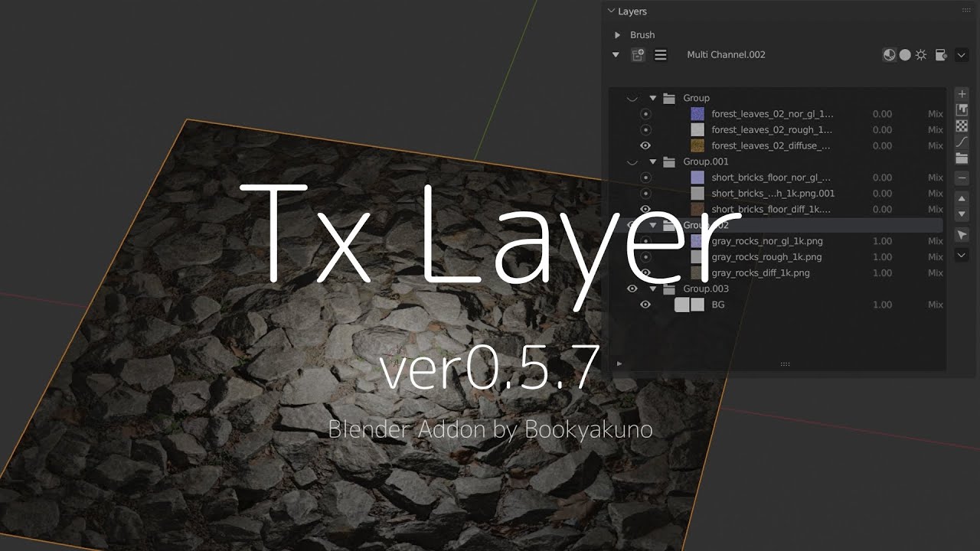
Task: Hide the BG layer
Action: (x=645, y=305)
